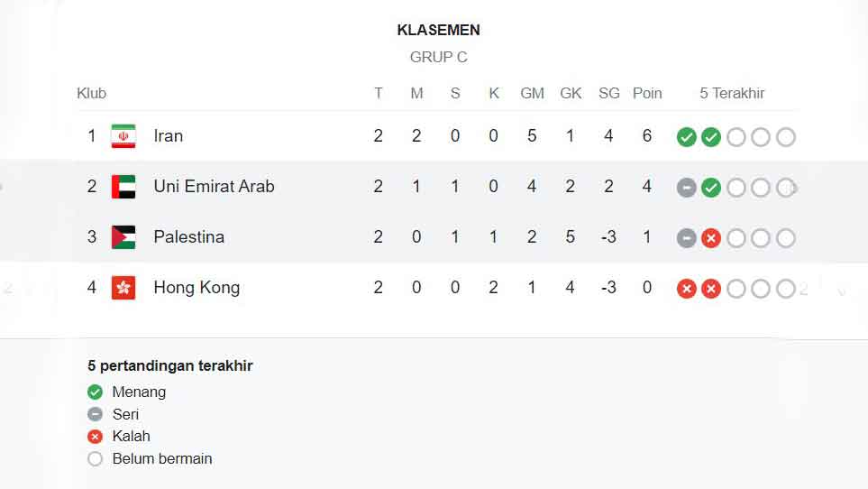Click Iran's first green win indicator
Screen dimensions: 868x489
click(x=687, y=137)
